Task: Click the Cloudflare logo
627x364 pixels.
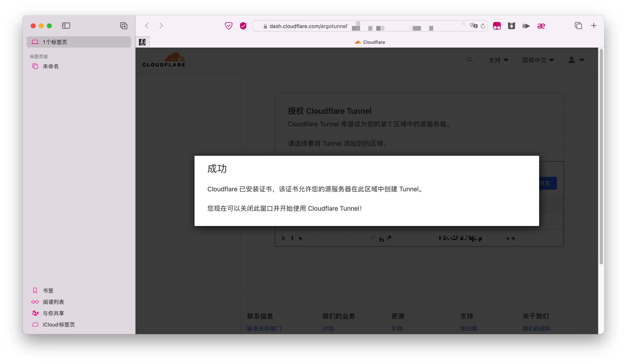Action: click(164, 60)
